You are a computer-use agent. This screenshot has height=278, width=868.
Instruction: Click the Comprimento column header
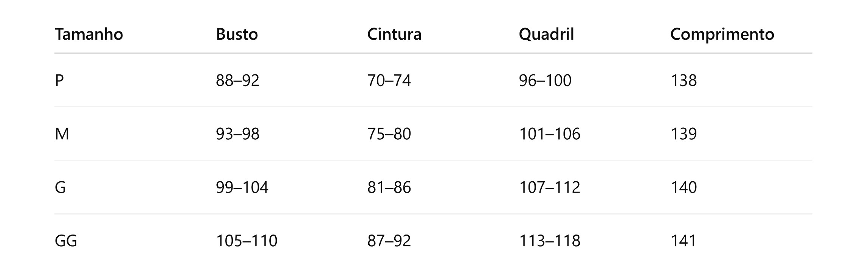coord(722,34)
